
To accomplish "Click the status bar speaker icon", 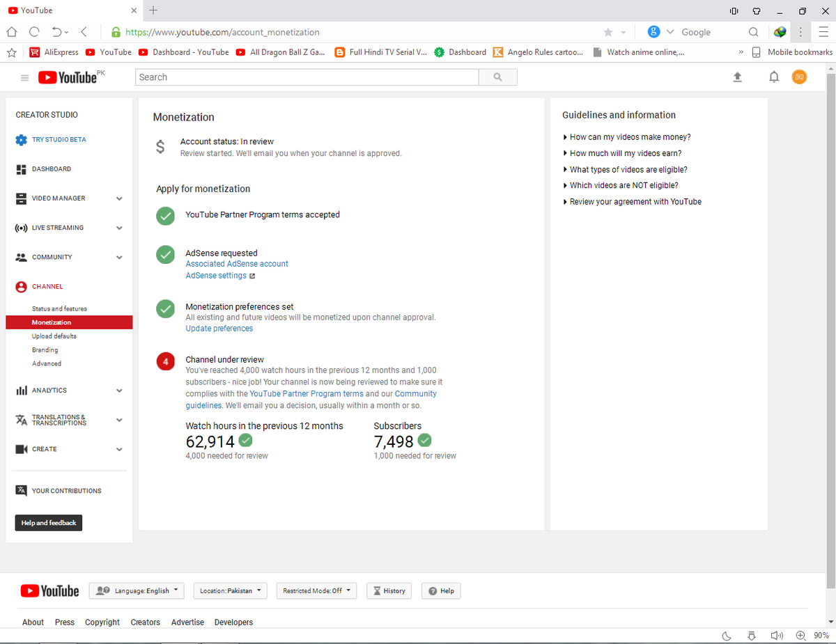I will [x=777, y=636].
